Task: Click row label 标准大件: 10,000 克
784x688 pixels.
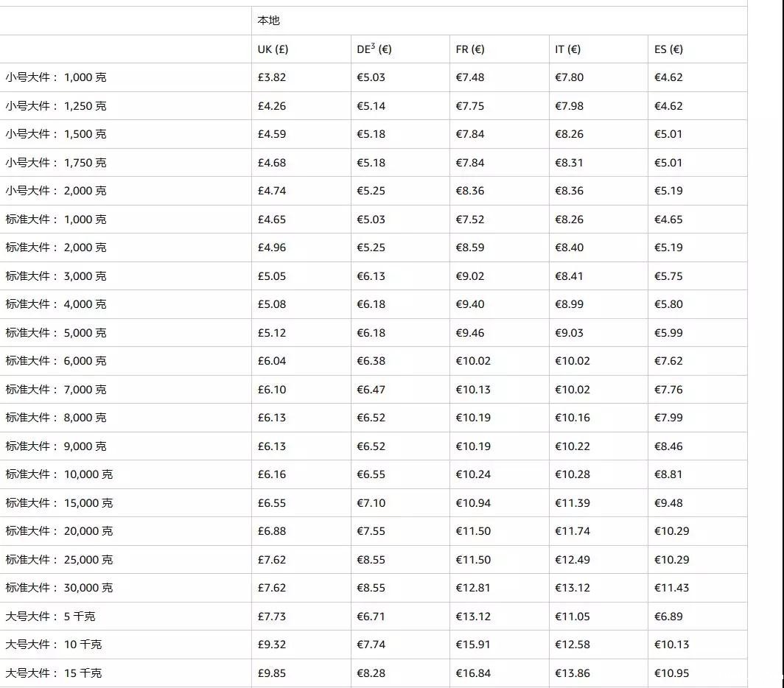Action: click(59, 474)
